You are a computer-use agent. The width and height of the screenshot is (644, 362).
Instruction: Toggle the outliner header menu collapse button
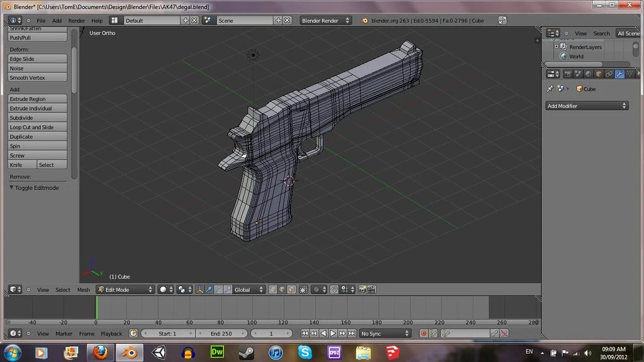click(x=567, y=33)
